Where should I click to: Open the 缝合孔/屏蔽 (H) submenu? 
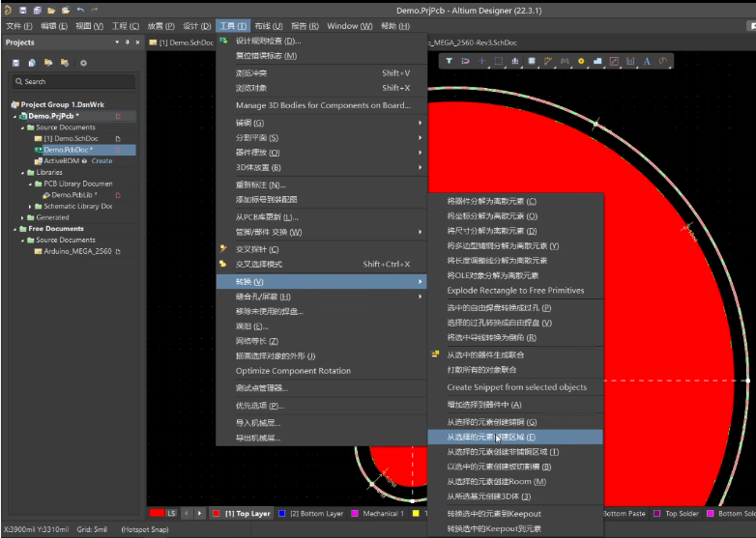(x=322, y=297)
